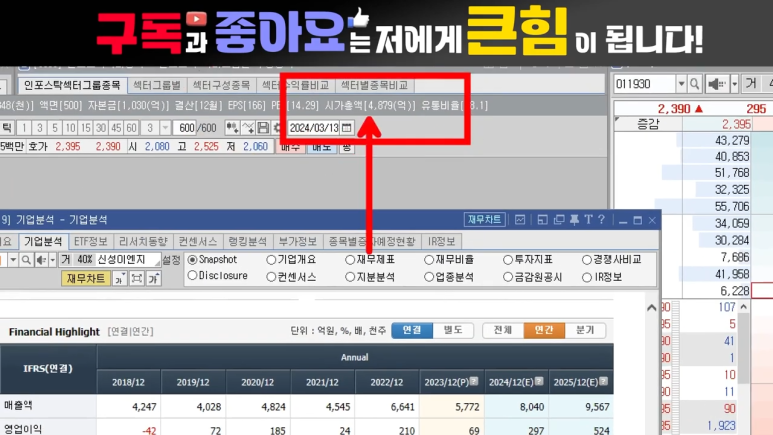
Task: Select the 재무비율 radio option
Action: coord(429,259)
